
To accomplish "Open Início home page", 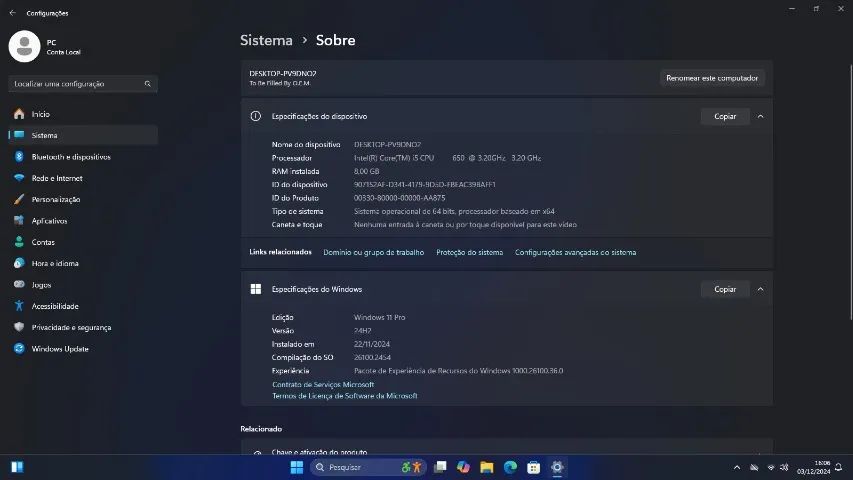I will pyautogui.click(x=83, y=114).
